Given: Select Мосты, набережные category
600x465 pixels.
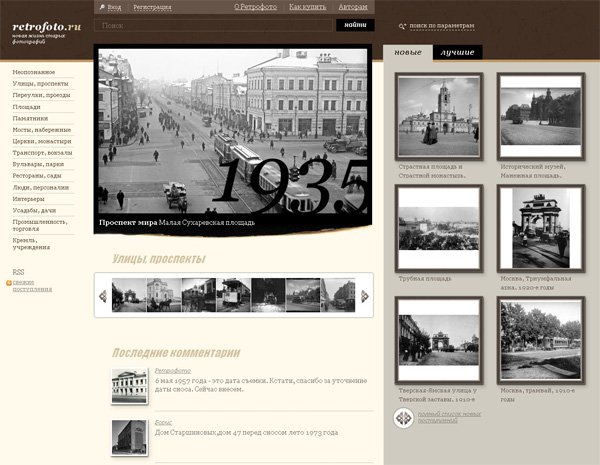Looking at the screenshot, I should click(42, 130).
